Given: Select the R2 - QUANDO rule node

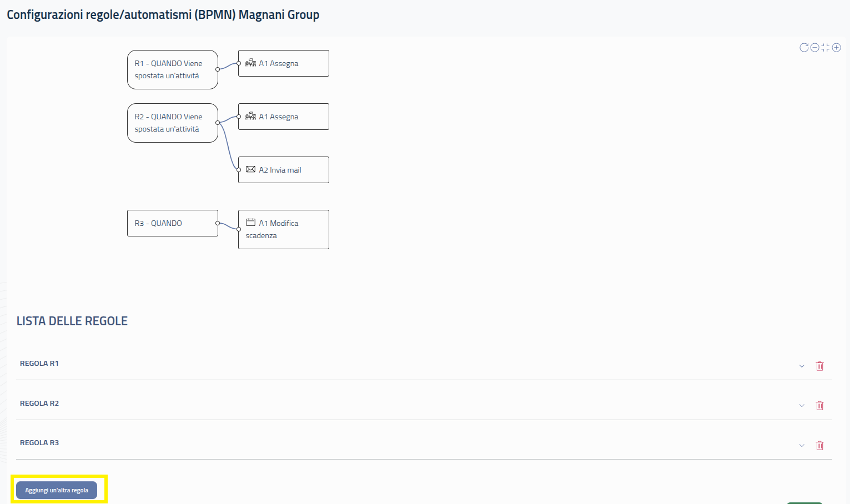Looking at the screenshot, I should click(x=172, y=123).
